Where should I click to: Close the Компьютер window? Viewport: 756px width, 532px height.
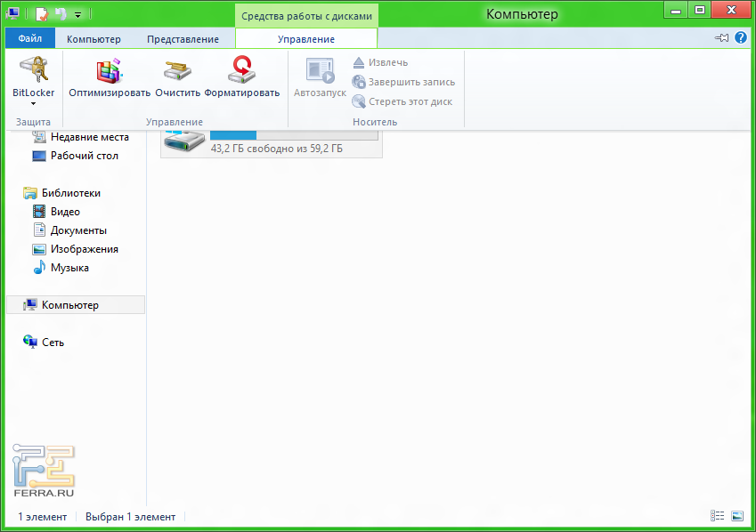coord(731,11)
